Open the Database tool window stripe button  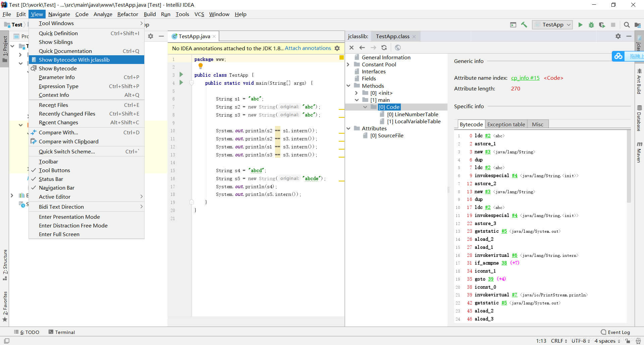639,118
